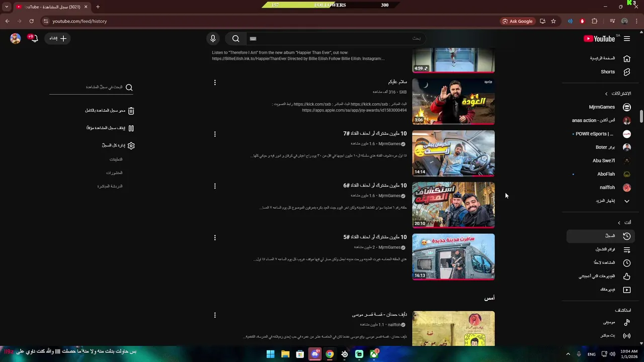Open the Chrome extensions puzzle icon
Image resolution: width=644 pixels, height=362 pixels.
[x=594, y=21]
